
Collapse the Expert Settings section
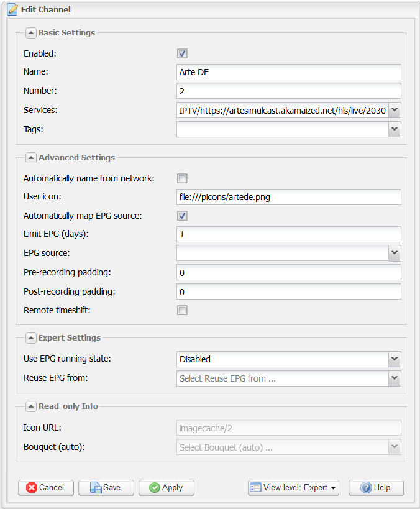[31, 338]
